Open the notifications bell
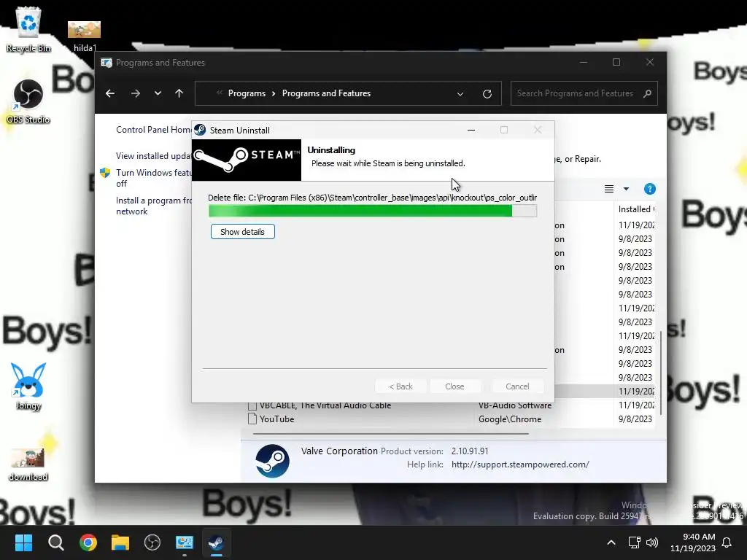 [727, 542]
